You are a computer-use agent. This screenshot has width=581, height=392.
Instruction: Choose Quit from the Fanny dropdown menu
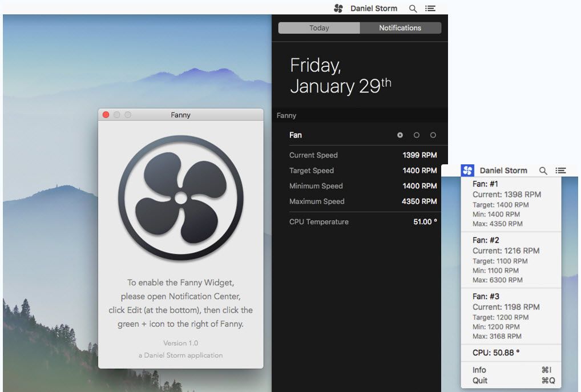pyautogui.click(x=511, y=381)
